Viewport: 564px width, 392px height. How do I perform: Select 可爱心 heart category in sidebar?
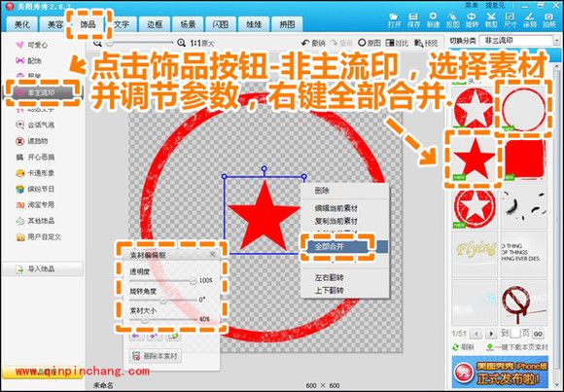coord(32,45)
